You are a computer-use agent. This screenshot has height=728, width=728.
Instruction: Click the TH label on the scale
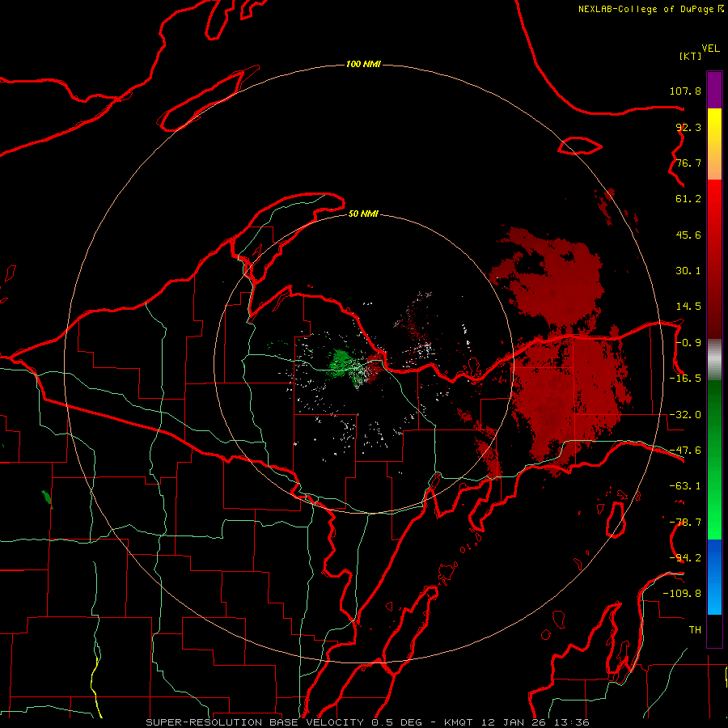[695, 629]
